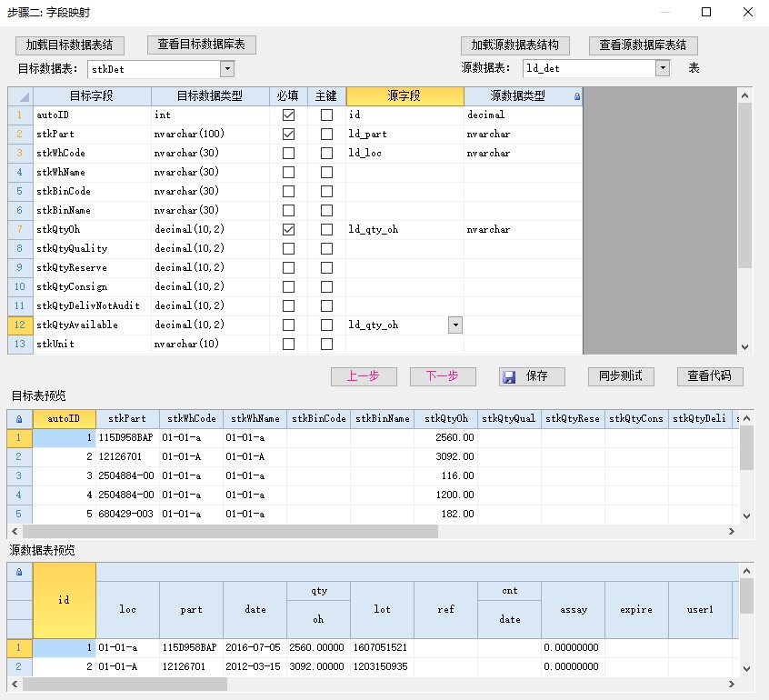Click 加载源数据表结构 button
Screen dimensions: 769x700
pos(515,45)
